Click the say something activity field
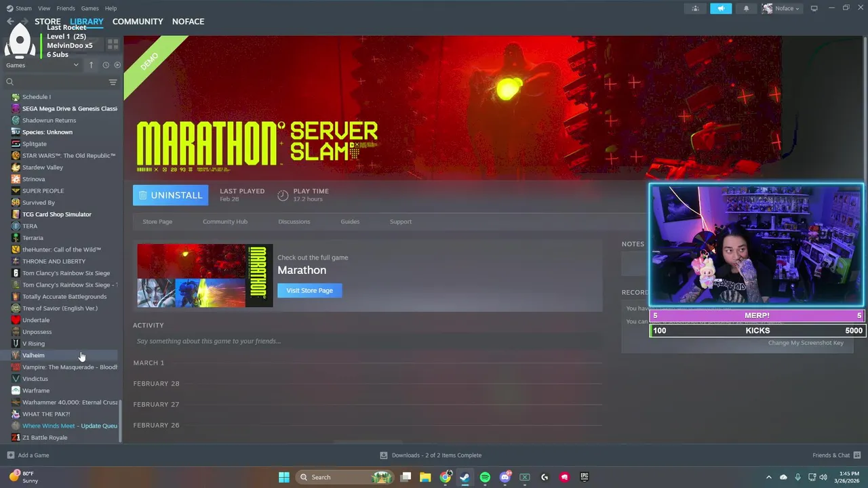This screenshot has width=868, height=488. click(368, 341)
